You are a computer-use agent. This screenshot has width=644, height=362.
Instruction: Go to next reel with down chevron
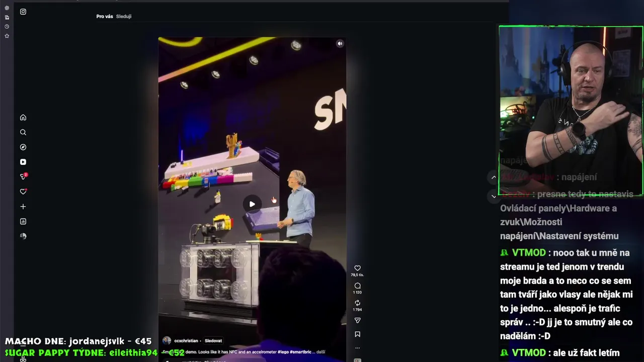494,196
